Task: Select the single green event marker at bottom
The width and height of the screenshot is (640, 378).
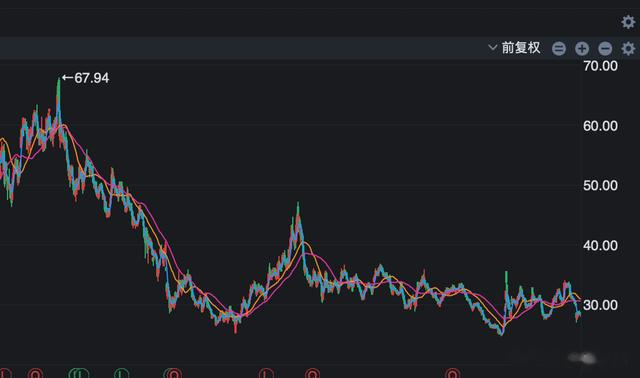Action: tap(121, 374)
